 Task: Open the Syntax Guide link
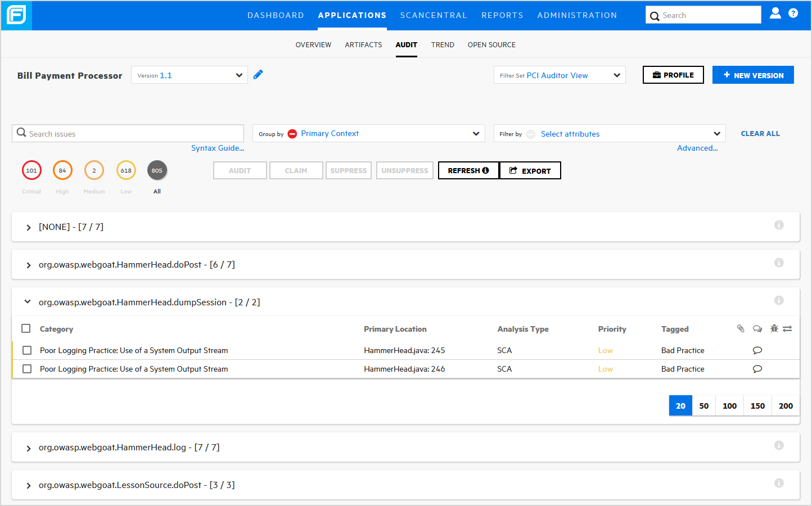coord(218,148)
